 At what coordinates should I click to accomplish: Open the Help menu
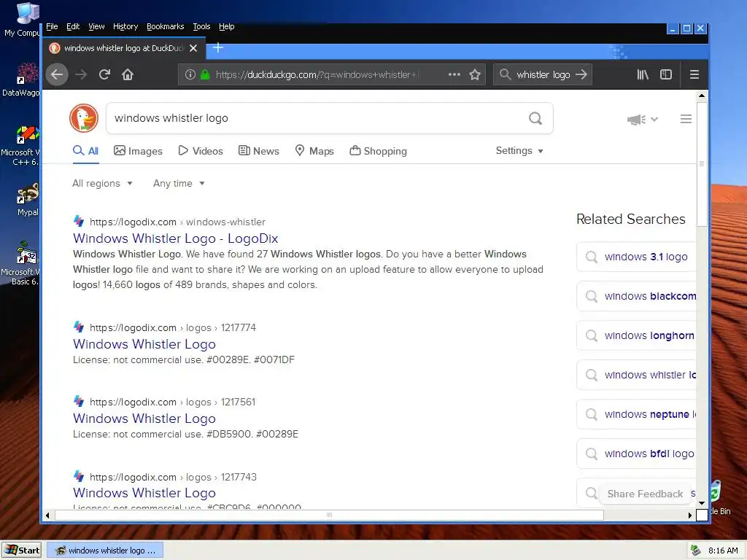pyautogui.click(x=226, y=27)
